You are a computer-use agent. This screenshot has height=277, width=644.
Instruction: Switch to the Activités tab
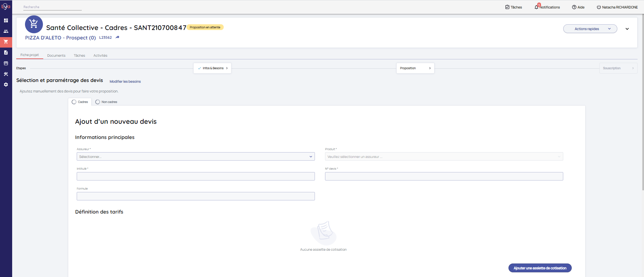click(x=100, y=56)
